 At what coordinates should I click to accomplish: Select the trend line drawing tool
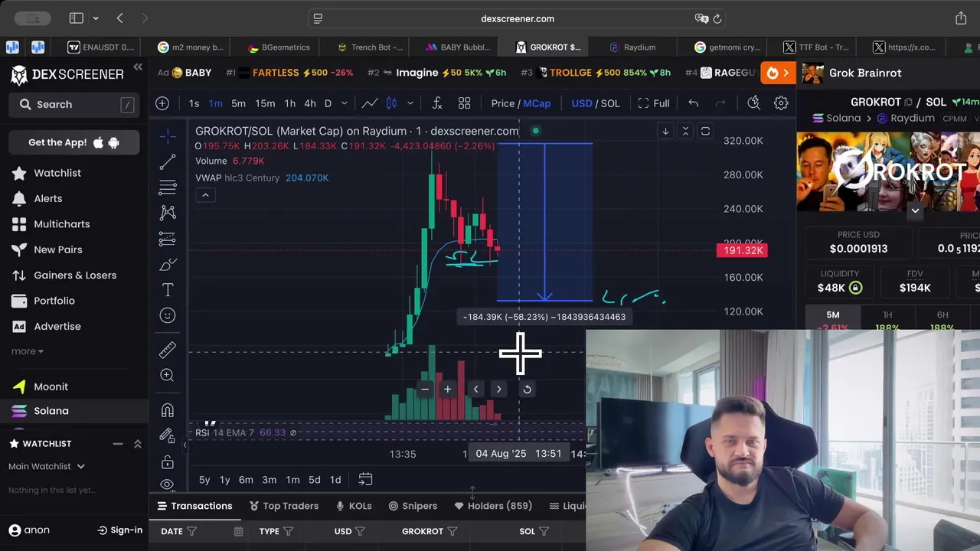168,161
